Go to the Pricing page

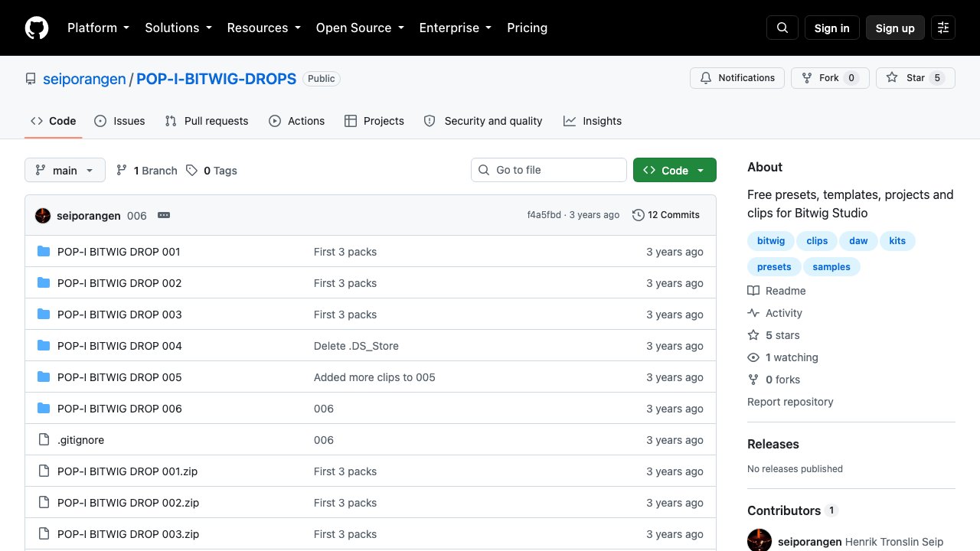528,28
